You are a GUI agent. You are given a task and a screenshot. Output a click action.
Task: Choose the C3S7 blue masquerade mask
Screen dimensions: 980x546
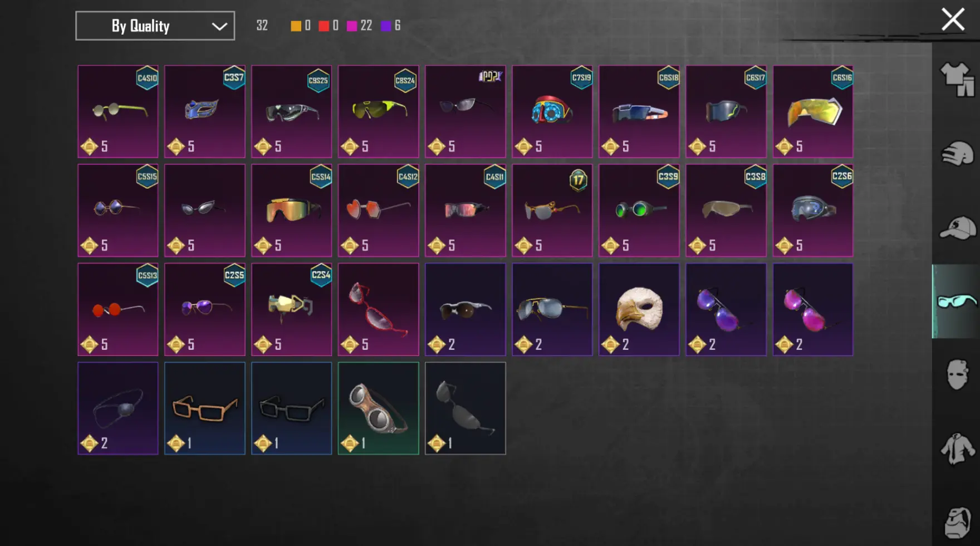[205, 111]
